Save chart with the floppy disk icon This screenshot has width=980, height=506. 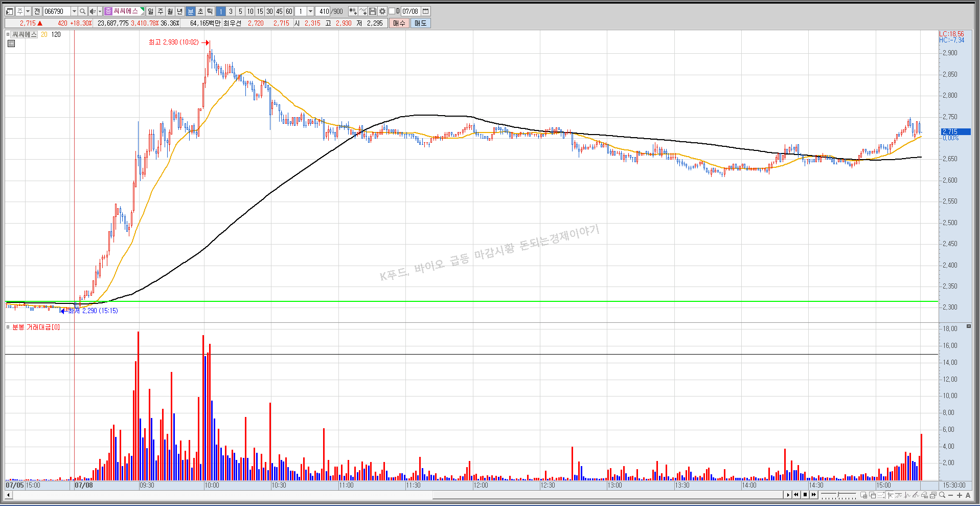click(373, 11)
